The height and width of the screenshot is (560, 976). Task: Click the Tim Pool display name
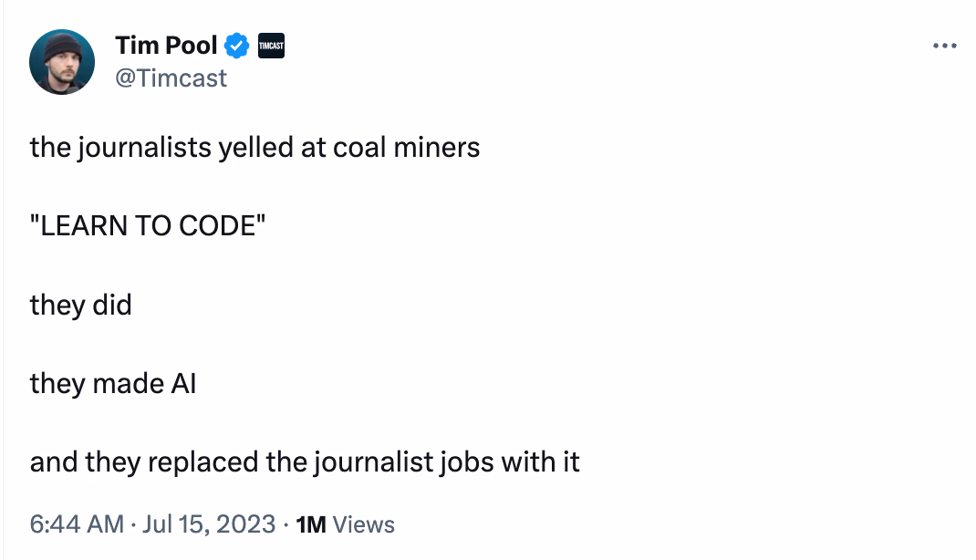click(x=166, y=46)
